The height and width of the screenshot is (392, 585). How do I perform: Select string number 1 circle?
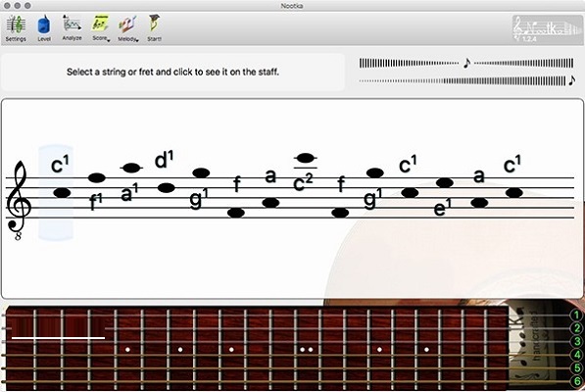(x=577, y=315)
